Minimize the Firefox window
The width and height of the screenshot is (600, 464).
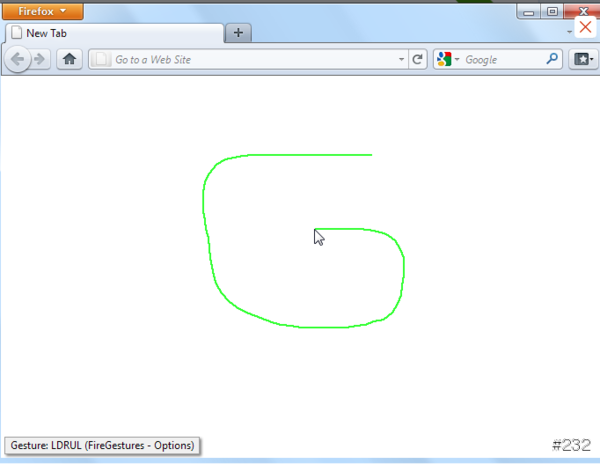(x=528, y=13)
